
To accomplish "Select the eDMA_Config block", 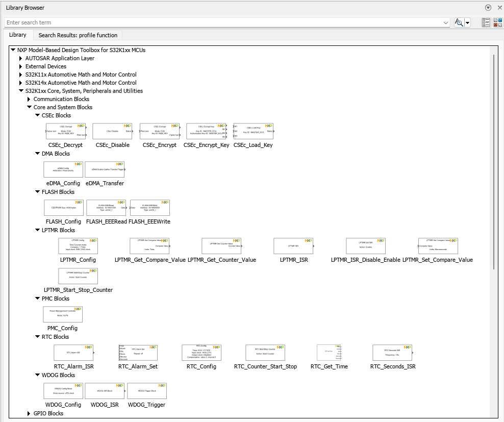I will (63, 169).
